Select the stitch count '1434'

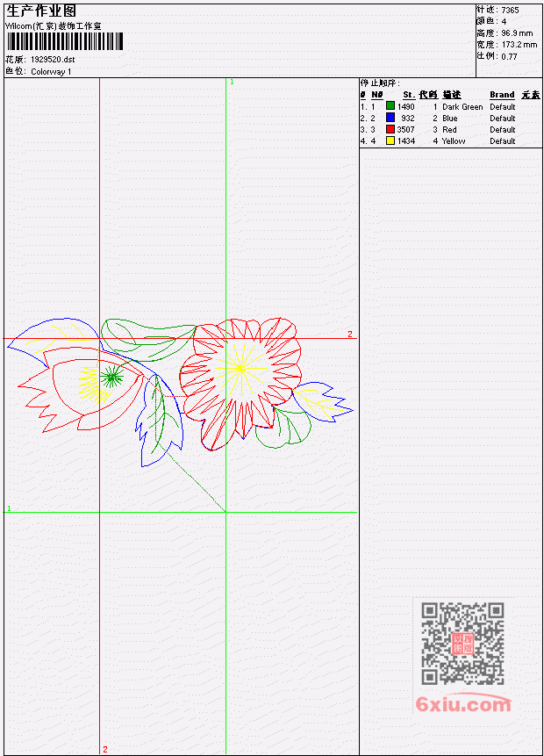click(x=405, y=141)
